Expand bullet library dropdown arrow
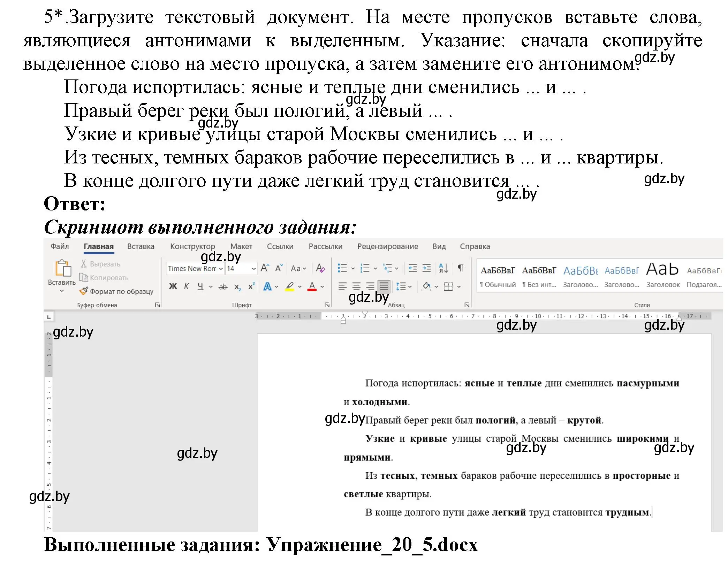 pos(353,268)
